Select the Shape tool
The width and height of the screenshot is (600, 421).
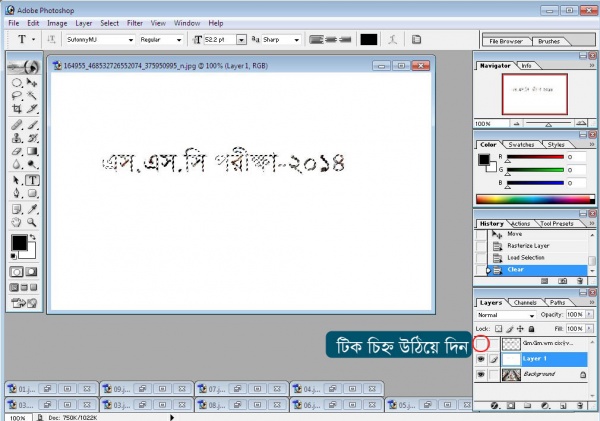[x=32, y=193]
